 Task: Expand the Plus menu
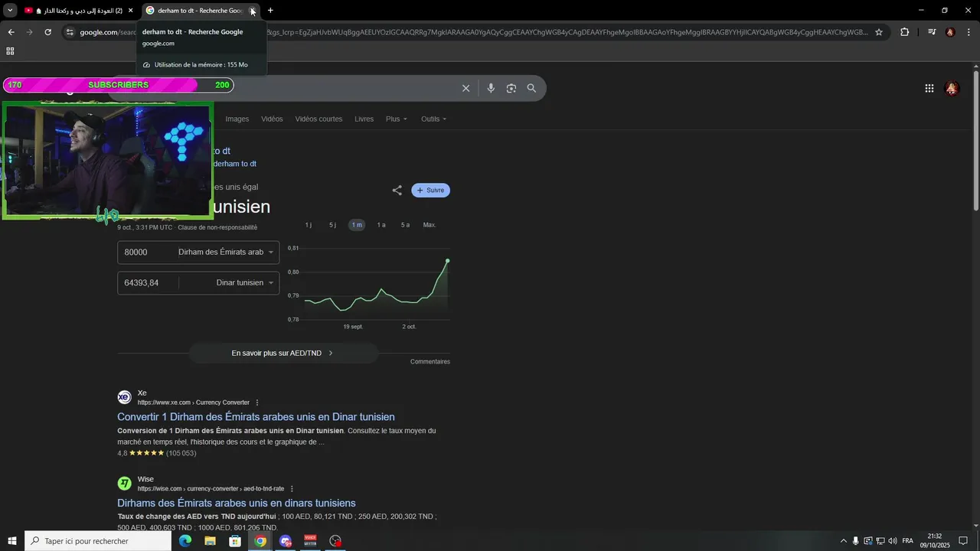(x=397, y=119)
